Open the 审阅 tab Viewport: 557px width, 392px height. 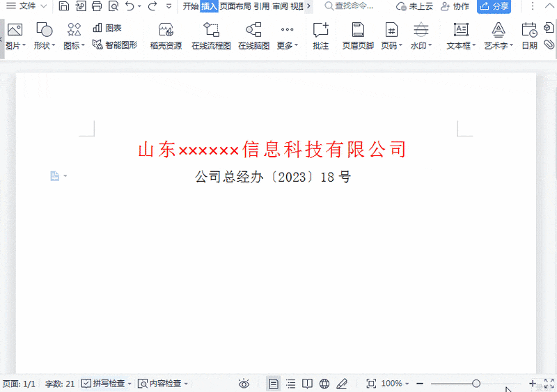click(x=280, y=6)
